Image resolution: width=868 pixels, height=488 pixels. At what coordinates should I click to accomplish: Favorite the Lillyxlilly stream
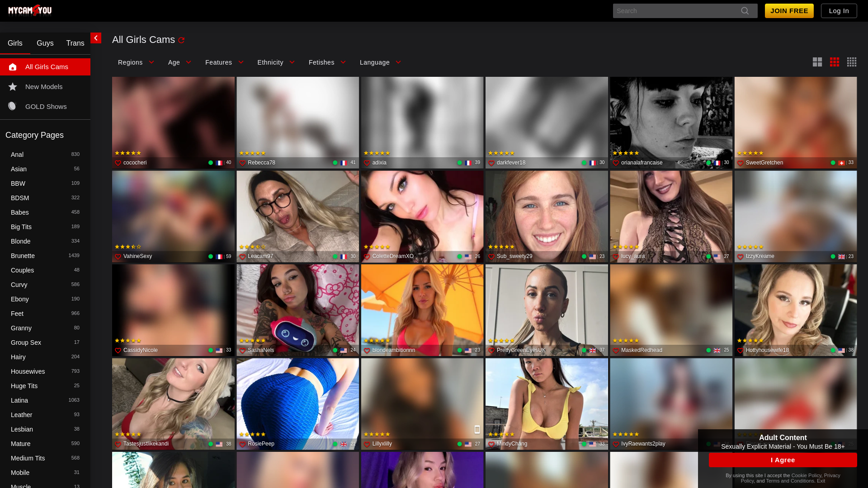click(367, 444)
